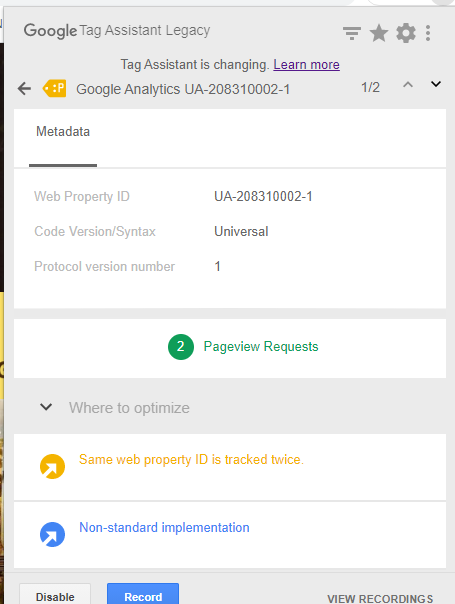Screen dimensions: 455x604
Task: Click the 1/2 tag counter
Action: coord(370,87)
